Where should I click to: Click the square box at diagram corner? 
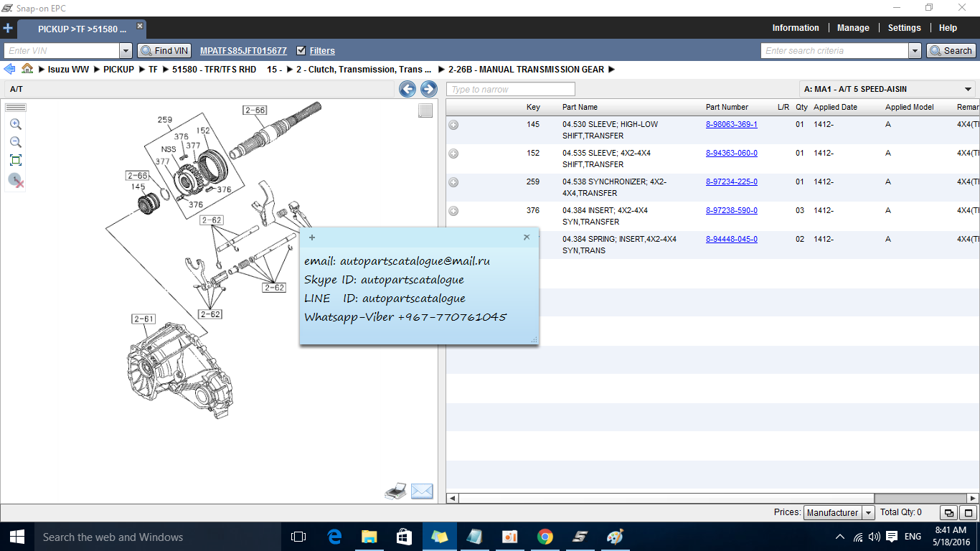425,110
